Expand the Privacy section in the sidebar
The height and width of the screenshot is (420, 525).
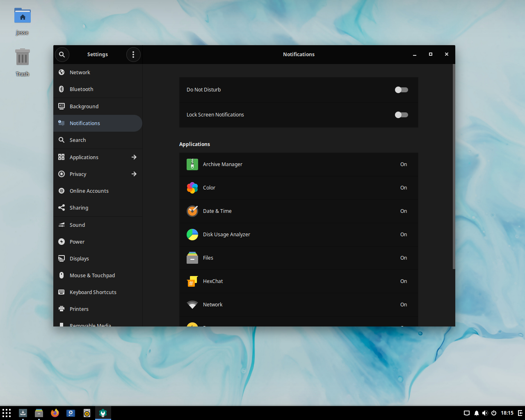click(x=98, y=174)
